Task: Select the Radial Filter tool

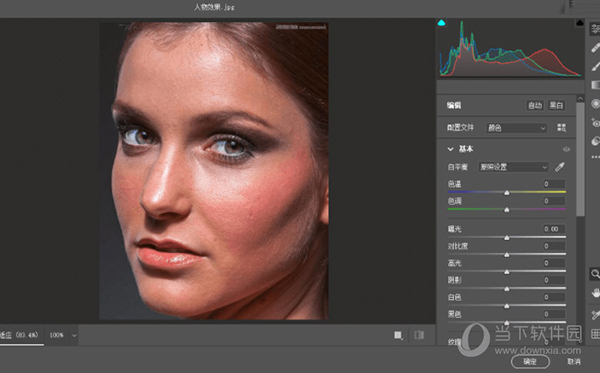Action: [x=595, y=104]
